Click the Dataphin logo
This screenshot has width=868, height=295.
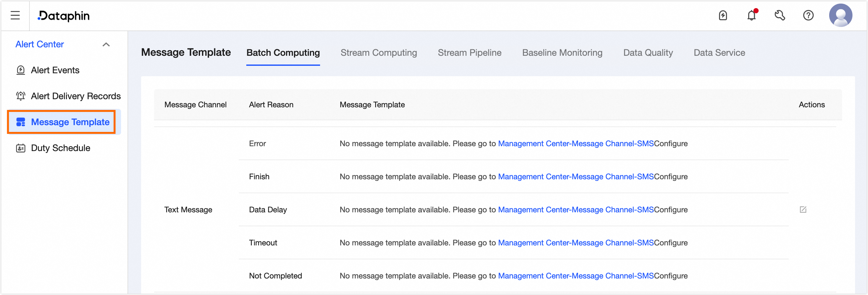pos(64,16)
